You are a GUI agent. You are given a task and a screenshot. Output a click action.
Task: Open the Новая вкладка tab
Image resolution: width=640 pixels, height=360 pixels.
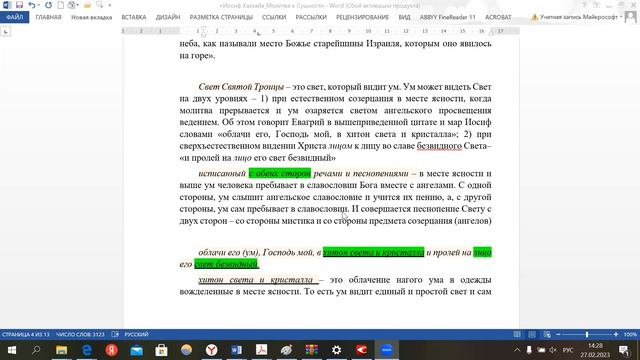click(91, 17)
